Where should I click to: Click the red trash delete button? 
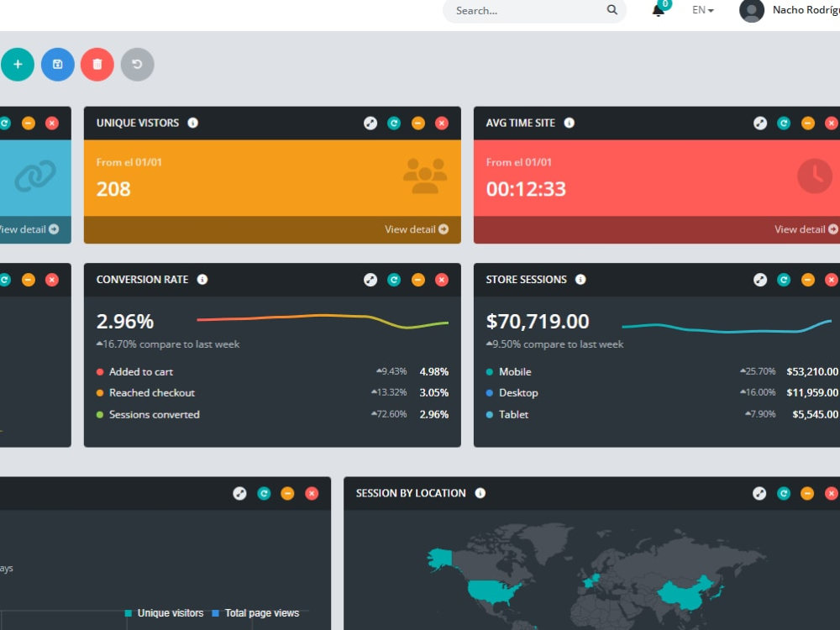click(97, 65)
